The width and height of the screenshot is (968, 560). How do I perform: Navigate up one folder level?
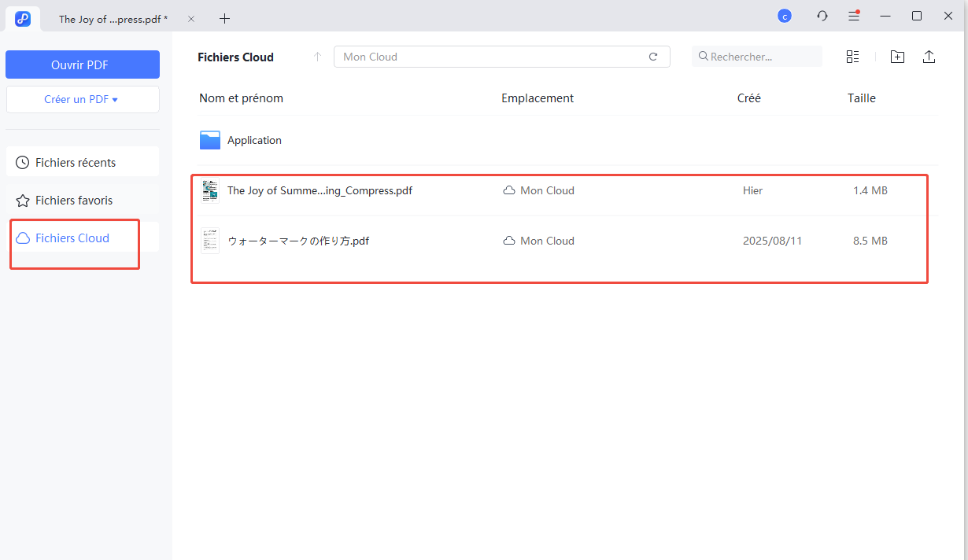[x=317, y=56]
